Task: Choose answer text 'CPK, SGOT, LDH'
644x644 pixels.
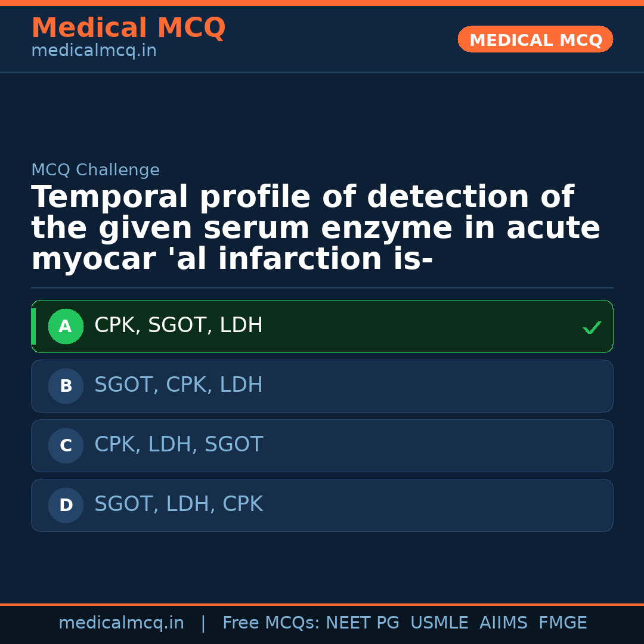Action: click(x=178, y=326)
